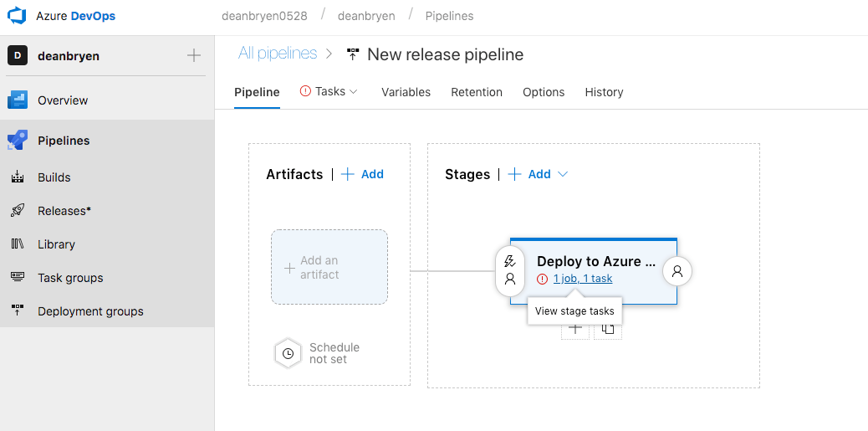Switch to the Variables tab

tap(406, 92)
